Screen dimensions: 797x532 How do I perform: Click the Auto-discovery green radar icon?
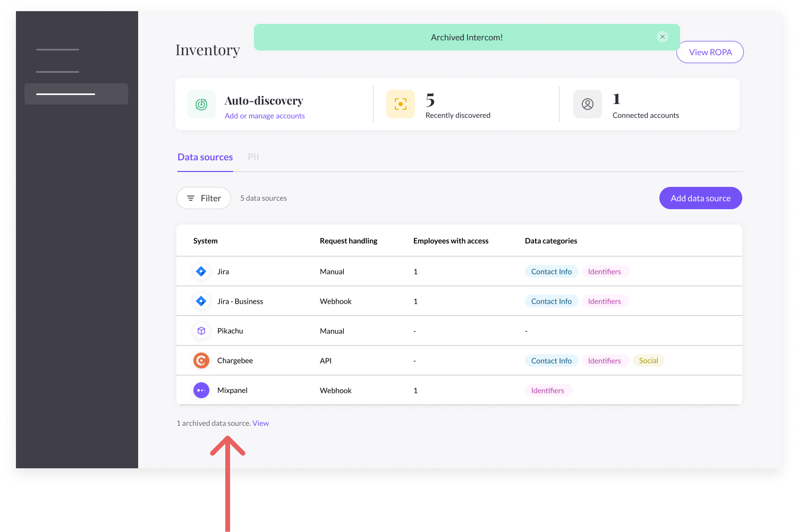coord(201,104)
